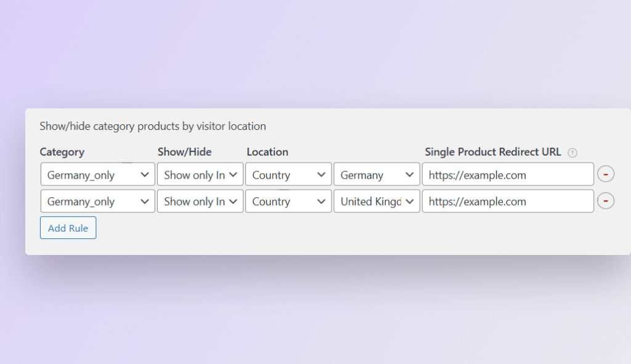The width and height of the screenshot is (631, 364).
Task: Remove the first rule with the Germany row minus icon
Action: click(605, 175)
